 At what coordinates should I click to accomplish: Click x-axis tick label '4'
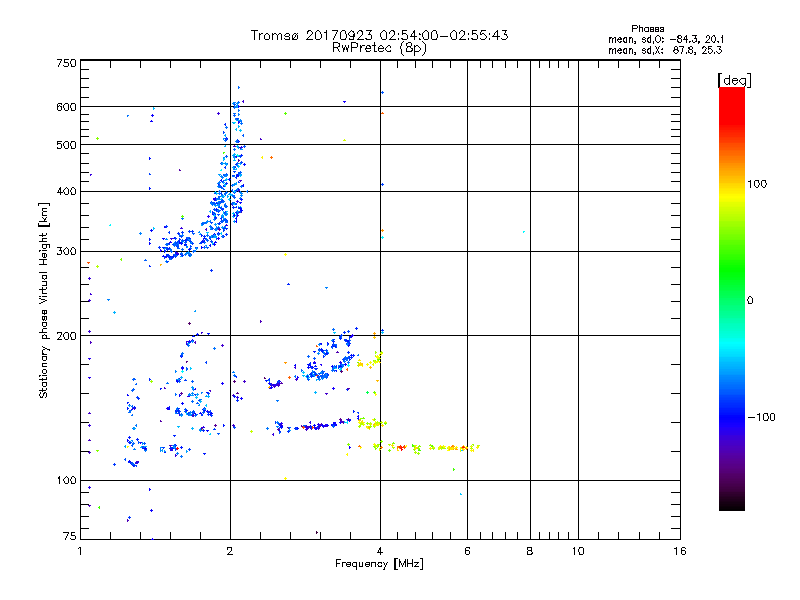point(380,551)
